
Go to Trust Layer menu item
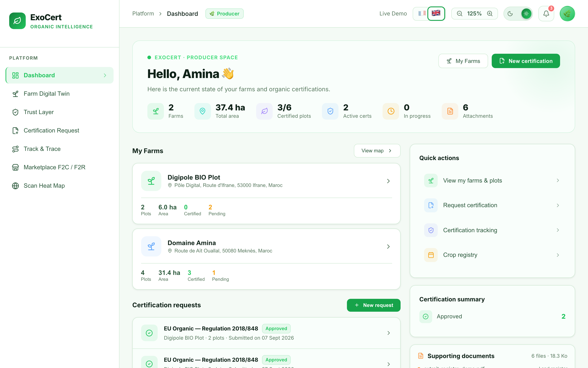[60, 112]
